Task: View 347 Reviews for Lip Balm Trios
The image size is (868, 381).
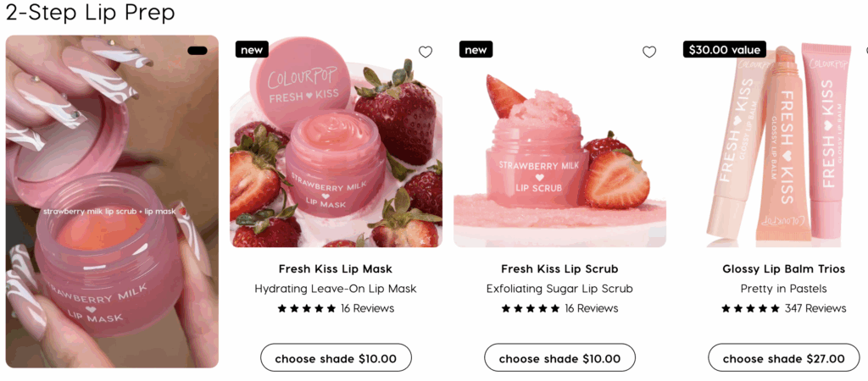Action: click(815, 308)
